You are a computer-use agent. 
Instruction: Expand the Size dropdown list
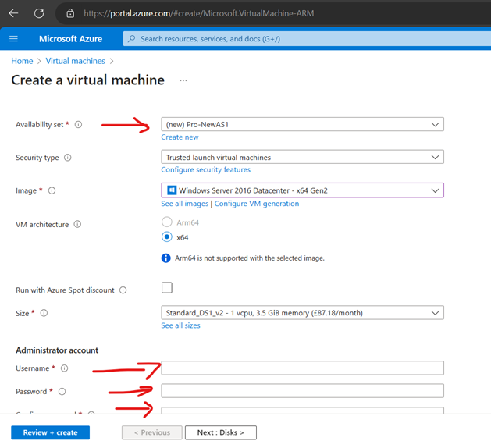pos(302,313)
